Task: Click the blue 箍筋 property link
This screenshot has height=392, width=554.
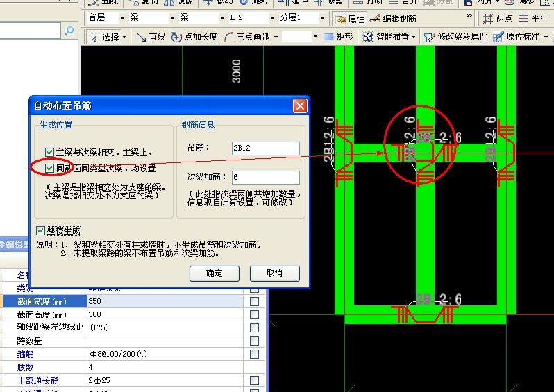Action: [25, 354]
